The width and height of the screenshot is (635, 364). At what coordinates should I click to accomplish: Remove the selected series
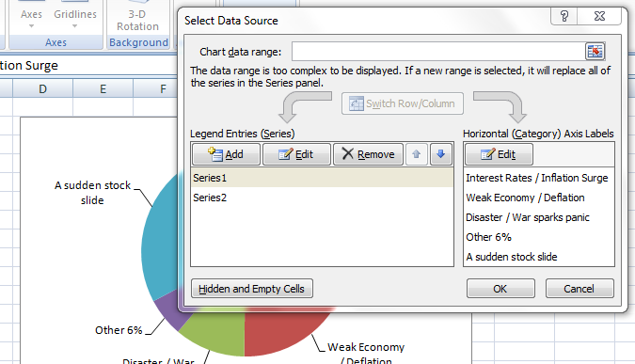tap(368, 154)
